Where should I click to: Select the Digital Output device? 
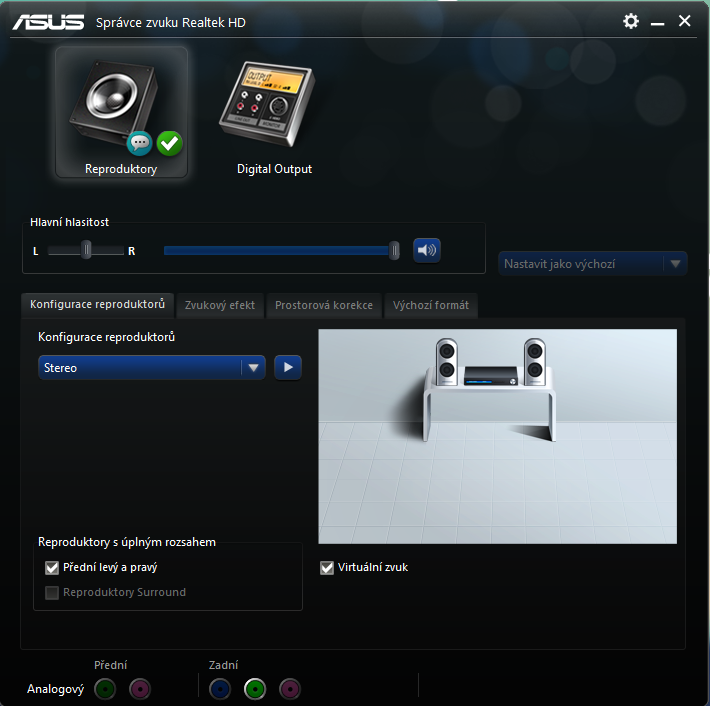[x=273, y=117]
